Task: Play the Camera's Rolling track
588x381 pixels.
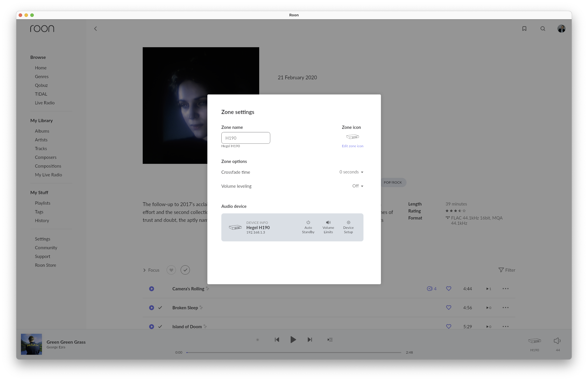Action: 151,289
